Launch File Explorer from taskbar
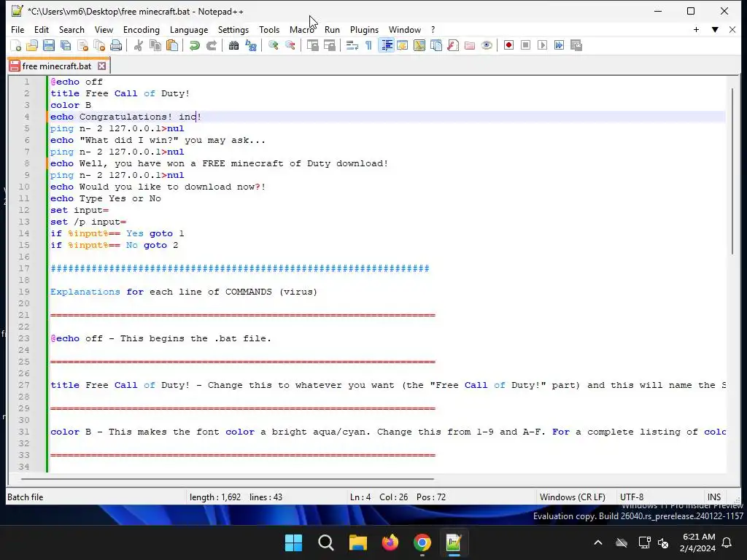Viewport: 747px width, 560px height. click(357, 542)
